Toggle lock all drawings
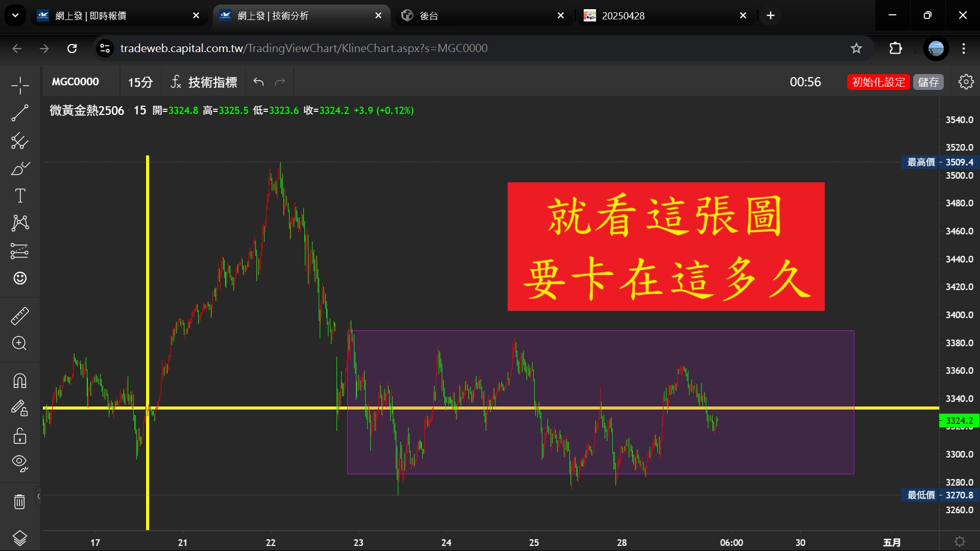Viewport: 980px width, 551px height. click(x=20, y=436)
